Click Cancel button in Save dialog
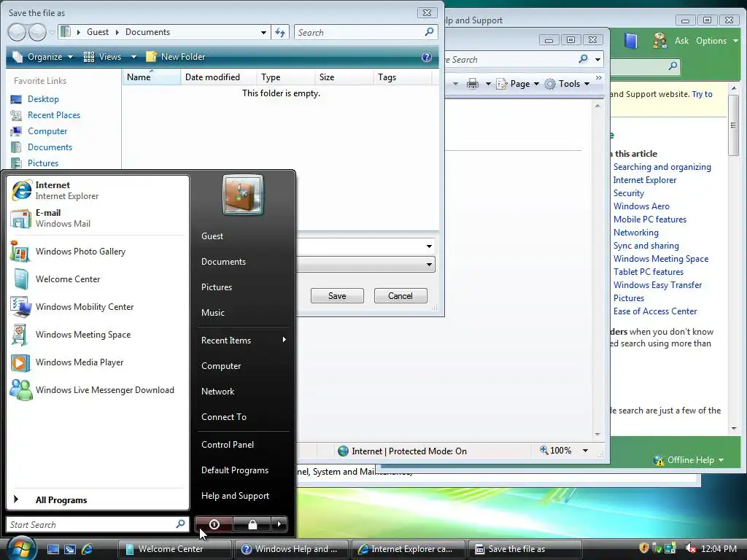This screenshot has width=747, height=560. coord(400,296)
